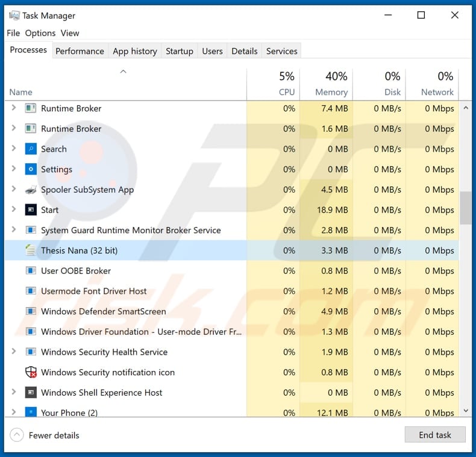
Task: Expand the Spooler SubSystem App entry
Action: (13, 189)
